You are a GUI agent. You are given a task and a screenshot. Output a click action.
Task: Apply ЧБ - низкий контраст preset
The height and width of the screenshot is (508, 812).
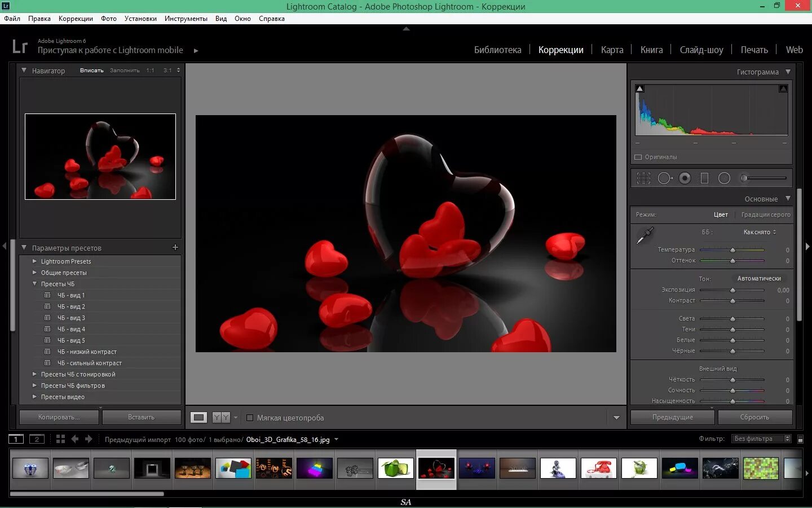pyautogui.click(x=87, y=352)
